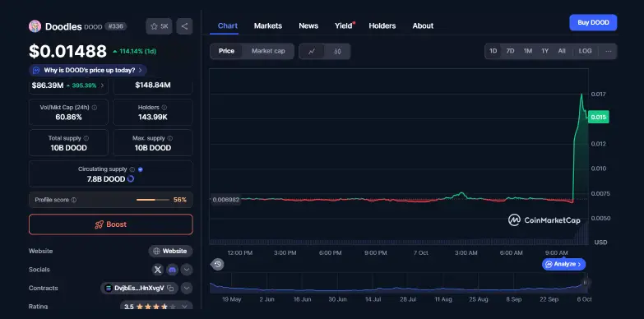Viewport: 644px width, 319px height.
Task: Open the Discord social link
Action: 172,270
